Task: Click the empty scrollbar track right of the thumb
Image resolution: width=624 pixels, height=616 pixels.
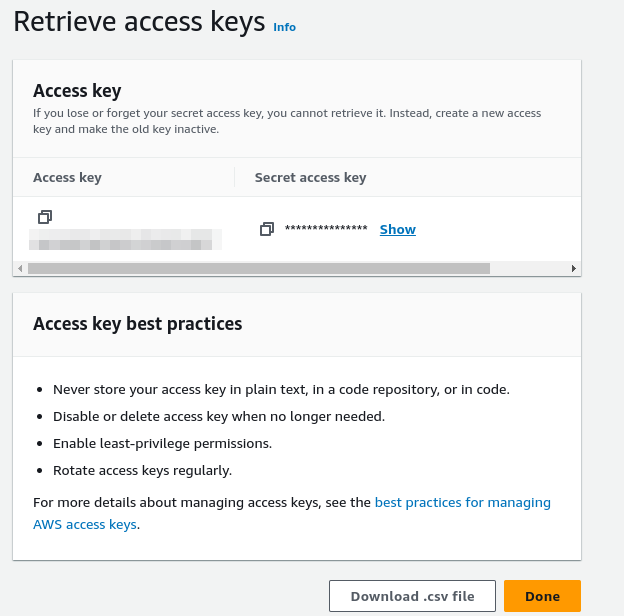Action: tap(528, 268)
